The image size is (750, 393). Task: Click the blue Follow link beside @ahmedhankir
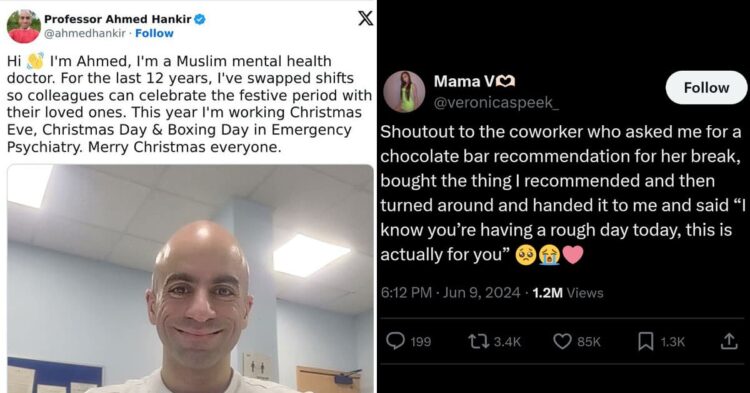click(x=154, y=33)
